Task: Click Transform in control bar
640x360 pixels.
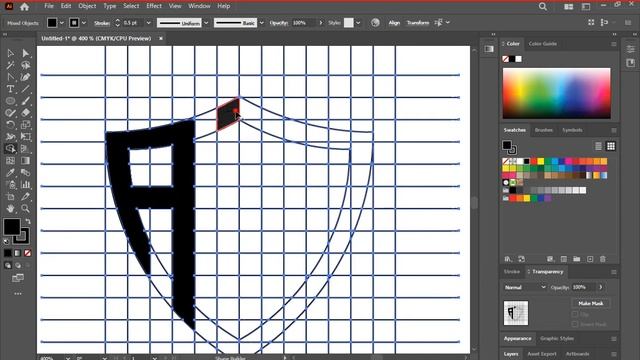Action: (x=418, y=23)
